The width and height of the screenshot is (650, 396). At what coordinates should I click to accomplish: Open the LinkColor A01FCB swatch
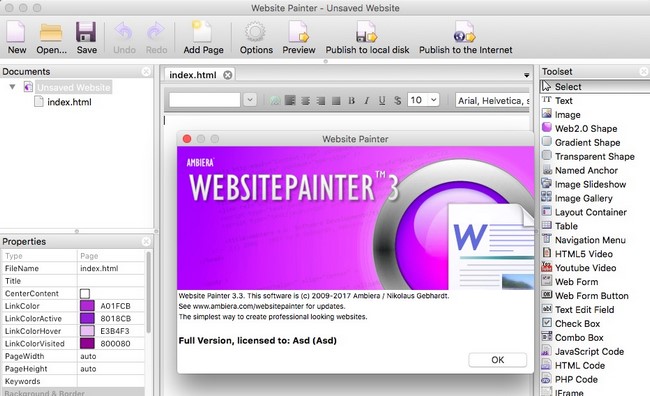tap(87, 306)
